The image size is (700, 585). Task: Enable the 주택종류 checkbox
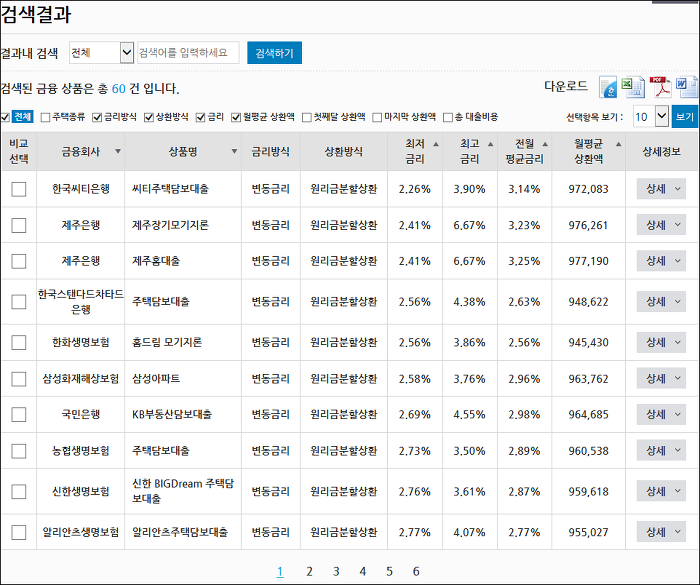tap(45, 117)
